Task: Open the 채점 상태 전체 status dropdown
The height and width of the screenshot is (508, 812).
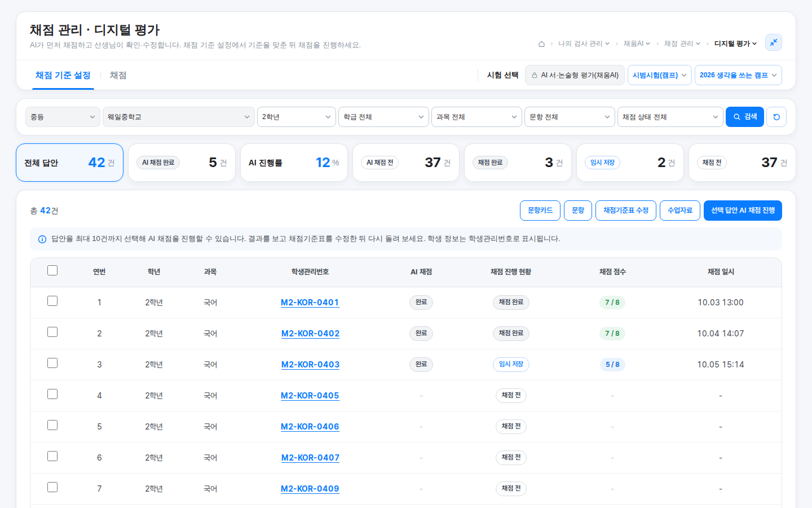Action: (670, 117)
